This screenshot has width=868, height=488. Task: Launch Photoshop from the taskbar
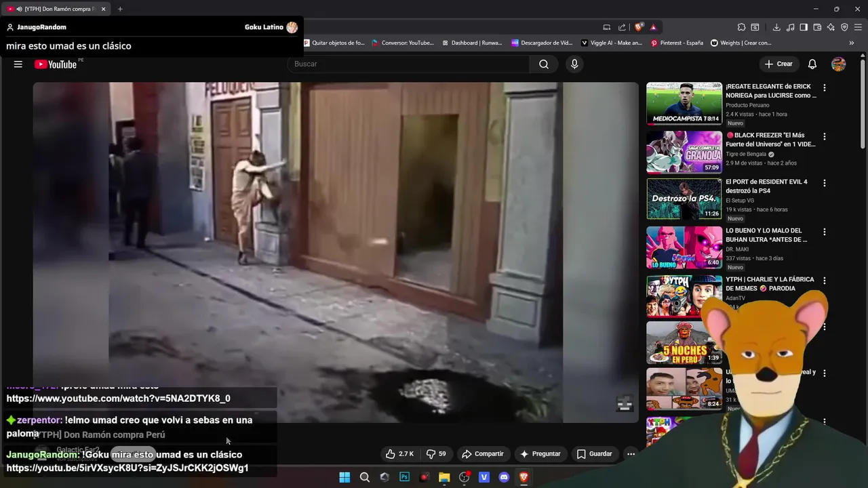tap(405, 477)
